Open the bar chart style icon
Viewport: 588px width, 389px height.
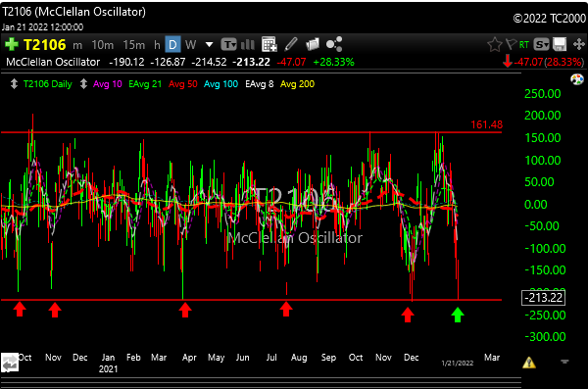(x=248, y=45)
